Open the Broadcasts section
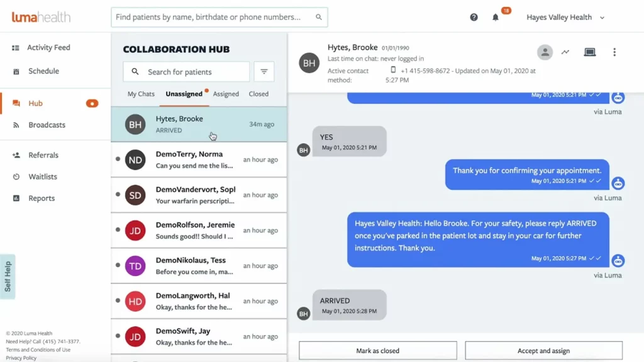Viewport: 644px width, 362px height. [x=46, y=125]
